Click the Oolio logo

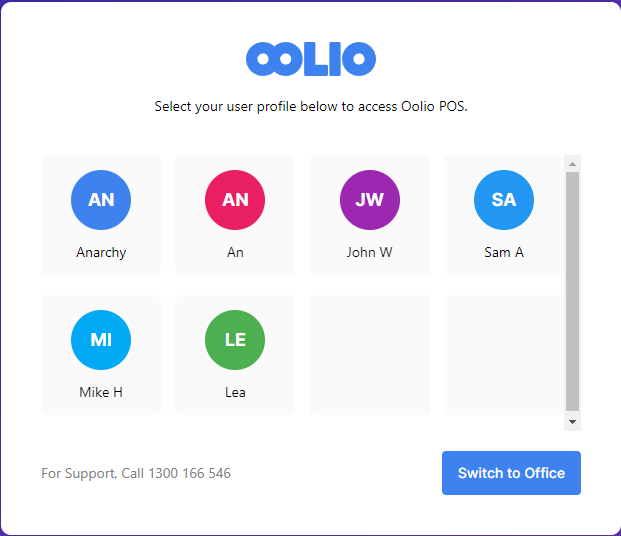(x=311, y=59)
